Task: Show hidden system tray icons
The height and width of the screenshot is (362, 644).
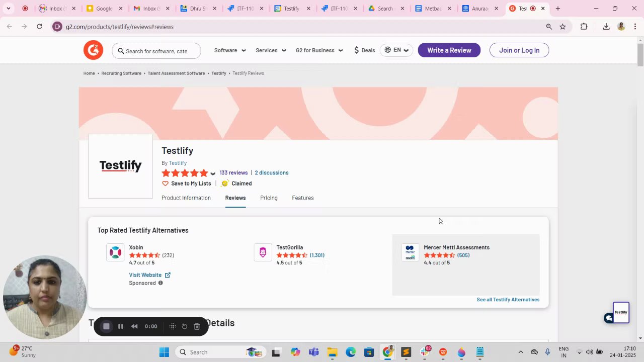Action: tap(521, 352)
